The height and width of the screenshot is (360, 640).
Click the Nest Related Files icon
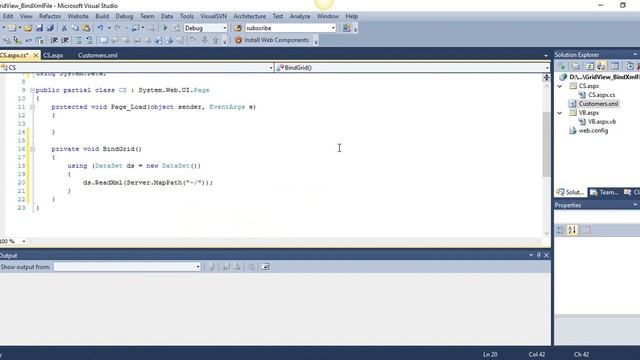pyautogui.click(x=601, y=66)
